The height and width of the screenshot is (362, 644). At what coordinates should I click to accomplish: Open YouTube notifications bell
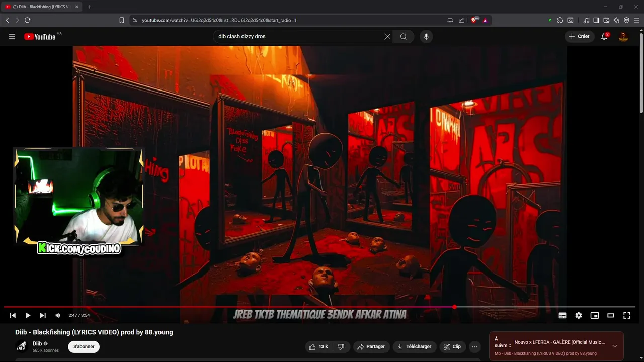tap(604, 36)
